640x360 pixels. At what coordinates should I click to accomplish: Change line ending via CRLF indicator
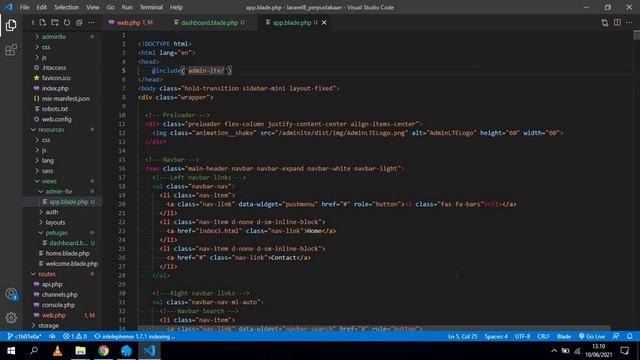click(x=543, y=336)
